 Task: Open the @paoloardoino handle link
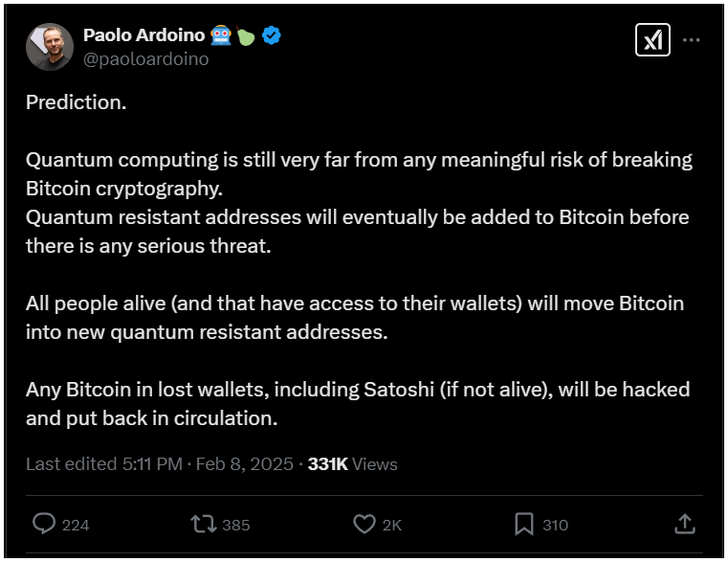(x=145, y=58)
